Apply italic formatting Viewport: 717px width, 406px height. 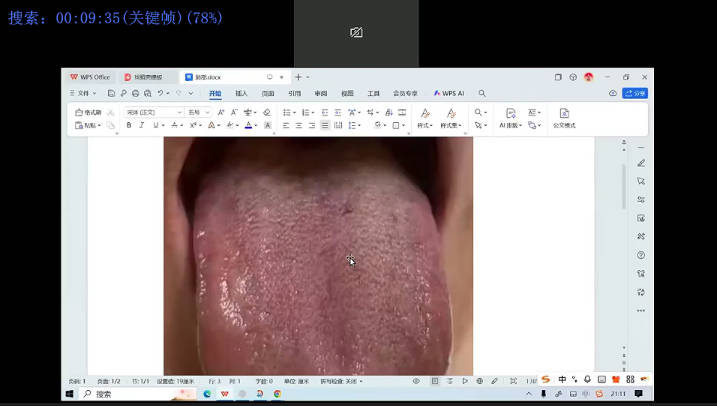[x=141, y=126]
